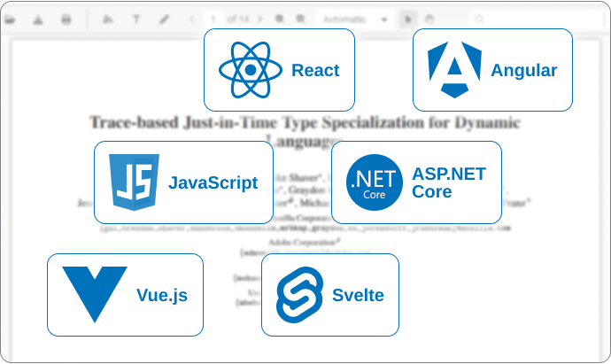Click the page number input field
The image size is (611, 364).
click(213, 19)
